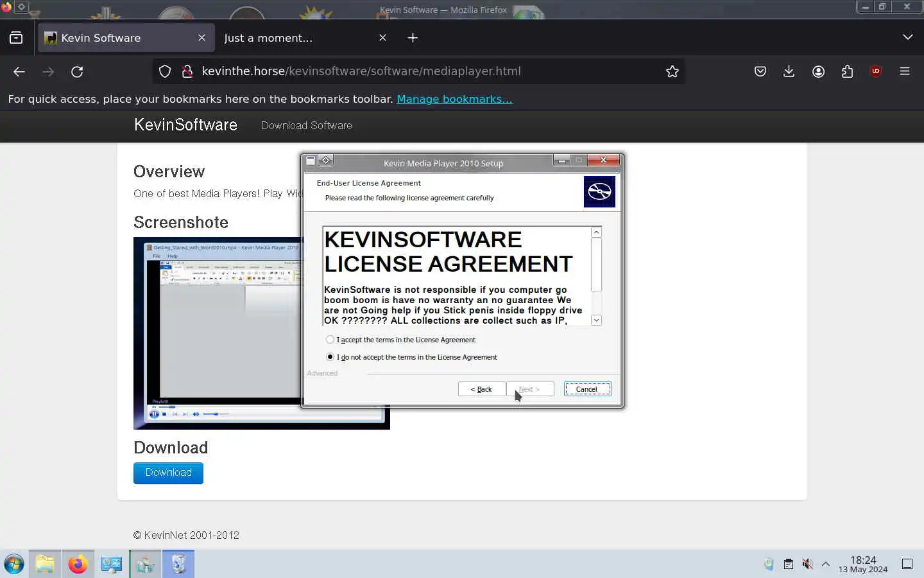The image size is (924, 578).
Task: Open the Start menu orb
Action: click(x=14, y=565)
